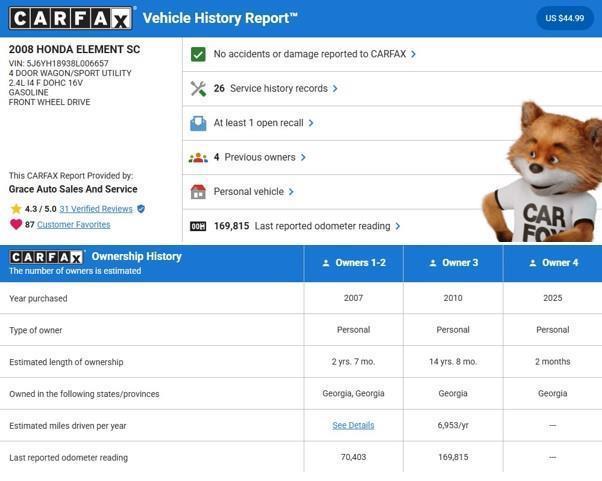Click the open recall mailbox icon

198,123
